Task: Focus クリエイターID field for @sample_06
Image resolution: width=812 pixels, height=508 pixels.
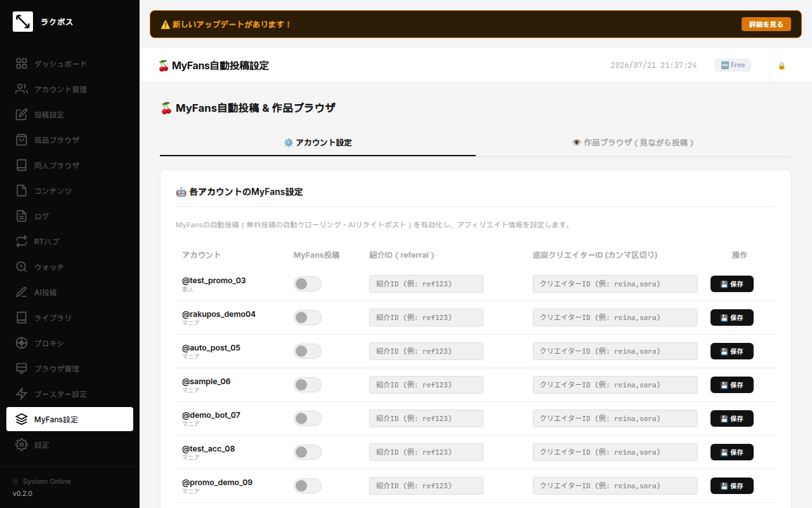Action: [615, 385]
